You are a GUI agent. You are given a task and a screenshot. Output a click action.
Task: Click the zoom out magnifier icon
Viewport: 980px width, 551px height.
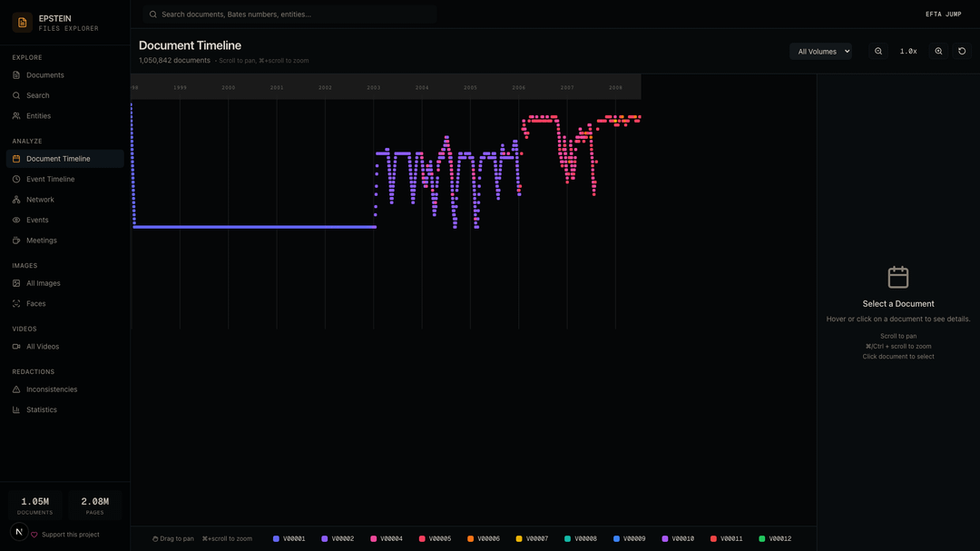click(878, 52)
